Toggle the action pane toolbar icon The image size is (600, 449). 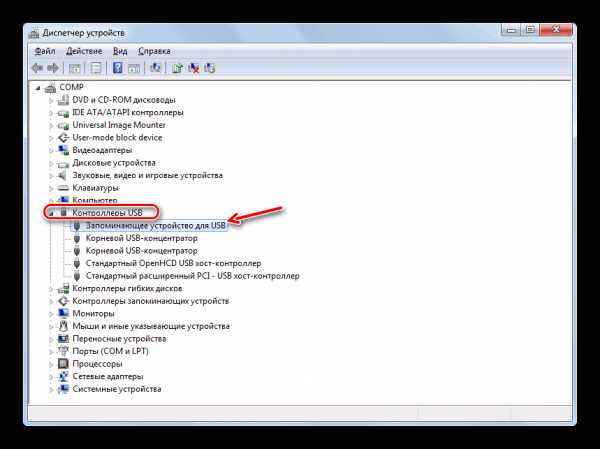(134, 69)
